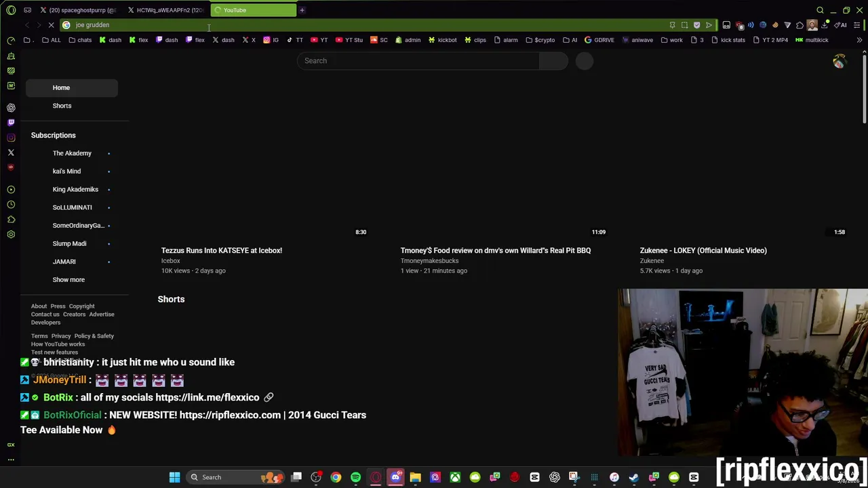Viewport: 868px width, 488px height.
Task: Open the X icon in the Opera sidebar
Action: click(x=11, y=152)
